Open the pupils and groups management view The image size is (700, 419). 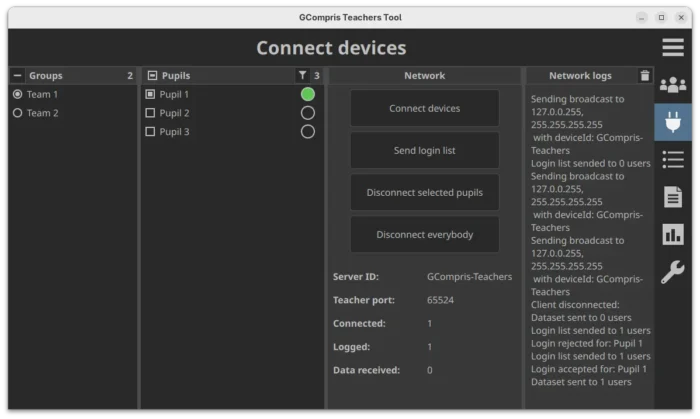[673, 85]
